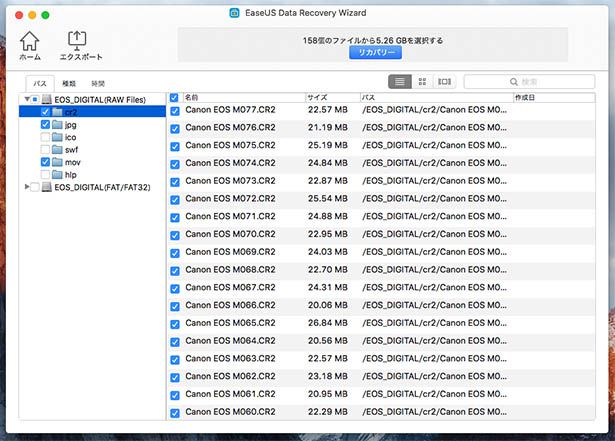Select file Canon EOS M061.CR2
Viewport: 615px width, 441px height.
pyautogui.click(x=230, y=394)
